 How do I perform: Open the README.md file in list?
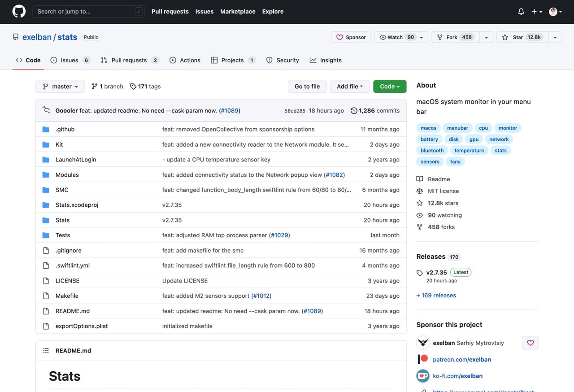pyautogui.click(x=73, y=311)
